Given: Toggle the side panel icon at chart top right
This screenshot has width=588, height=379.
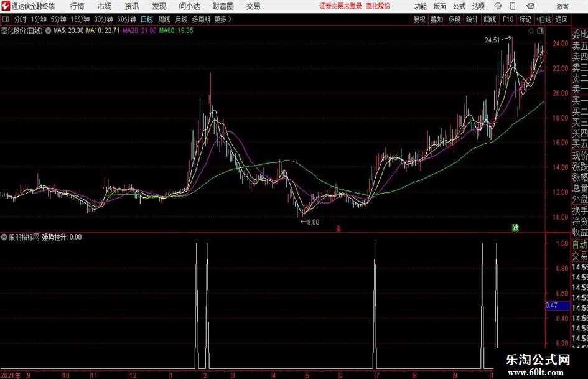Looking at the screenshot, I should coord(540,31).
